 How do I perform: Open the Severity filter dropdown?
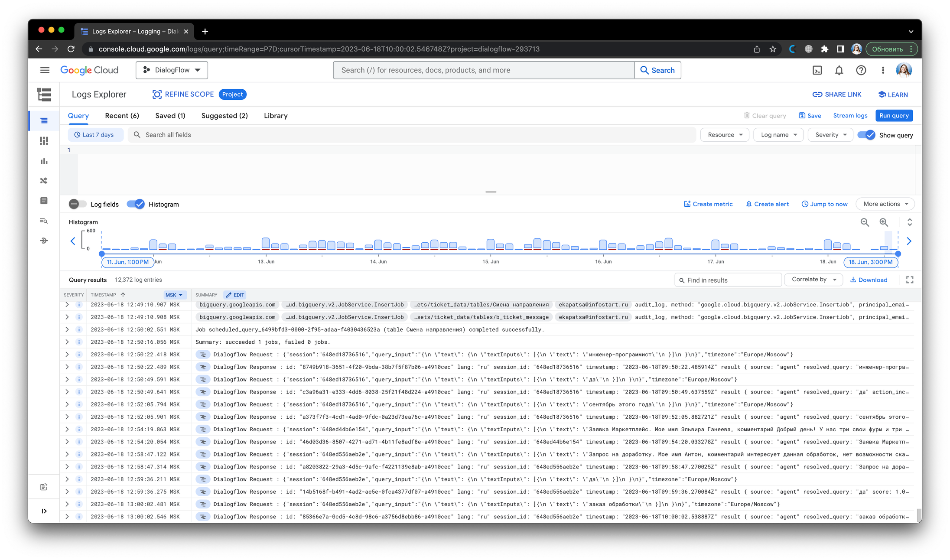830,135
